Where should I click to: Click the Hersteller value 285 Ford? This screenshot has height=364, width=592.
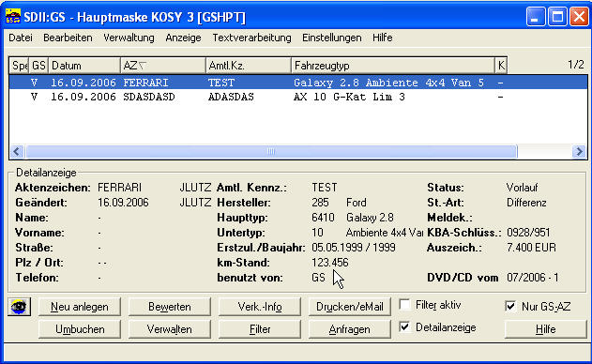[339, 203]
